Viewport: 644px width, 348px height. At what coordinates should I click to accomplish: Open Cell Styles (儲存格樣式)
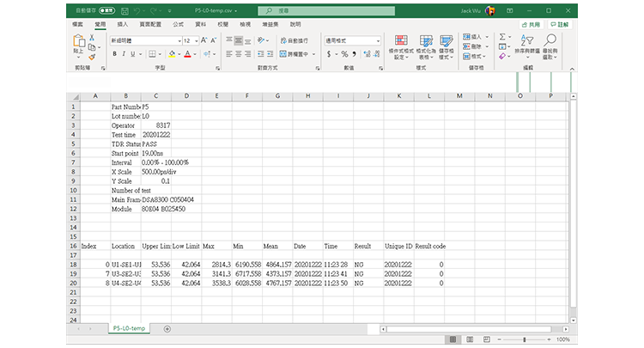pos(446,47)
